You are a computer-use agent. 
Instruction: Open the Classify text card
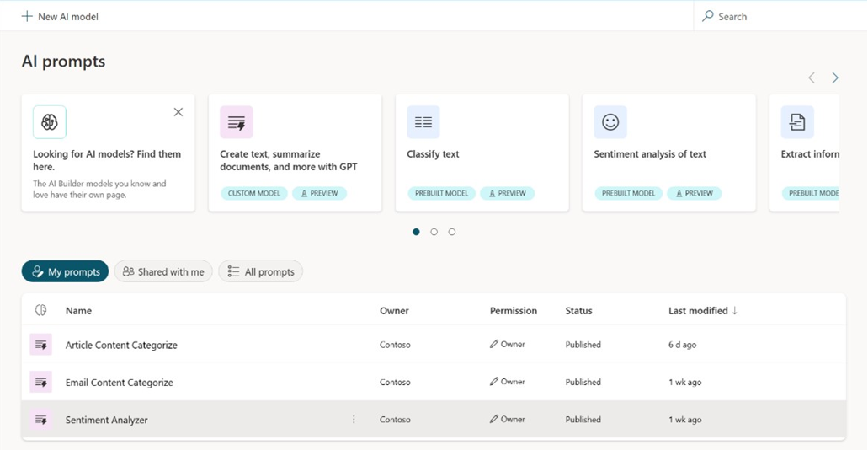tap(482, 153)
